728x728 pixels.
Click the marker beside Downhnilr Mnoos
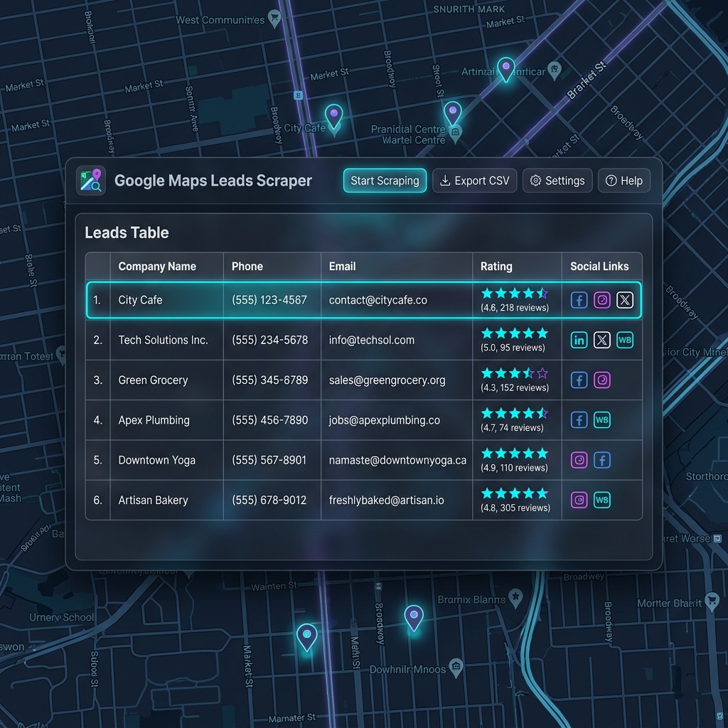[x=456, y=668]
